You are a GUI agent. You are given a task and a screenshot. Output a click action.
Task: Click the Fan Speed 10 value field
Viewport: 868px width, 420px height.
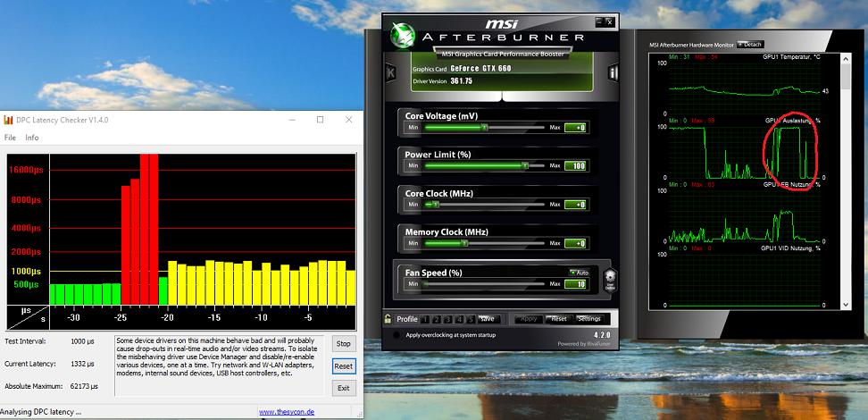(575, 284)
